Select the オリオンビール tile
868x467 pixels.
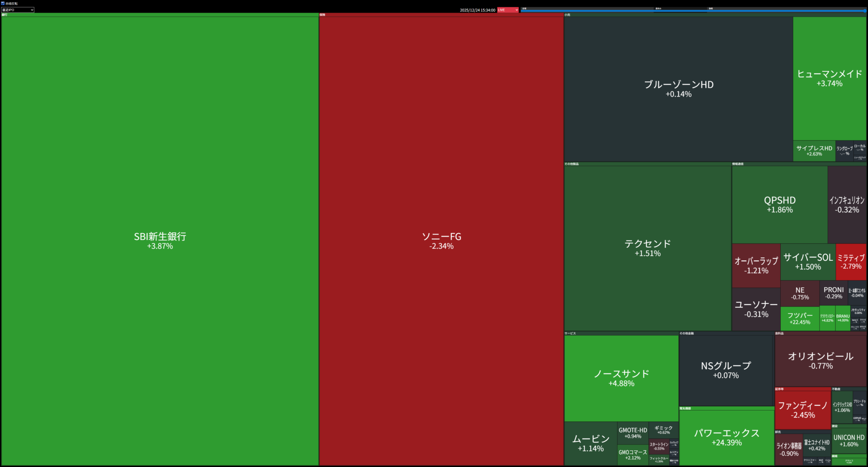tap(820, 360)
